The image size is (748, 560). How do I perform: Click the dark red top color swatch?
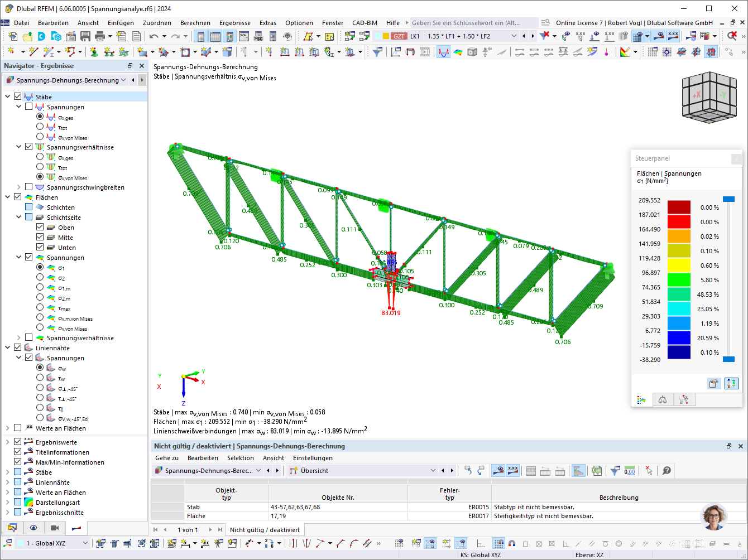(679, 207)
